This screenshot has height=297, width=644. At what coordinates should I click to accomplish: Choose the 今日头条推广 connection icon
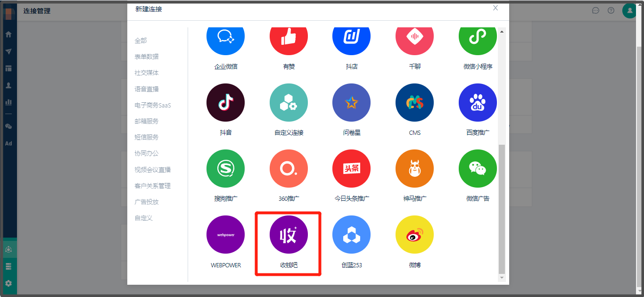point(351,168)
